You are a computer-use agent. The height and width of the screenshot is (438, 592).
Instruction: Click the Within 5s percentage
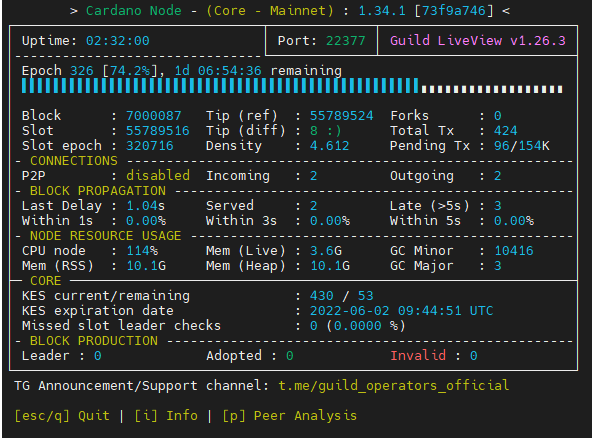(x=514, y=221)
